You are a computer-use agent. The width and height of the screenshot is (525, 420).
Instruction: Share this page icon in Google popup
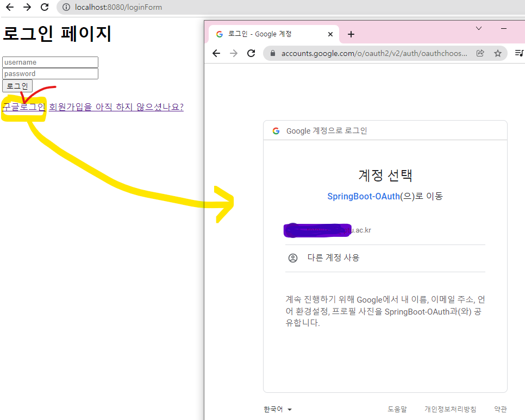(x=480, y=53)
